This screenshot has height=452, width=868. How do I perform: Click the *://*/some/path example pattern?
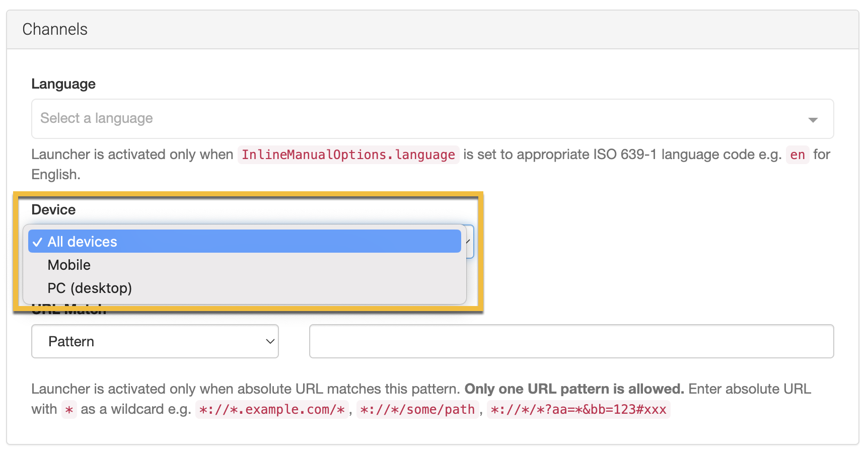[x=417, y=409]
